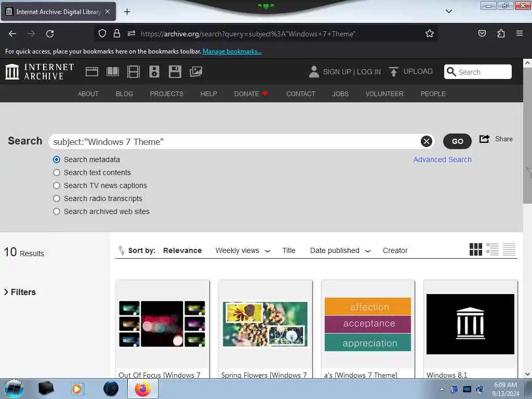The image size is (532, 399).
Task: Open the JOBS menu item
Action: [x=340, y=94]
